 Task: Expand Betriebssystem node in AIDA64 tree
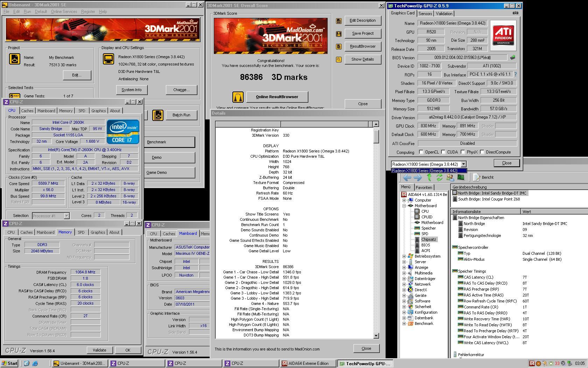pos(404,256)
